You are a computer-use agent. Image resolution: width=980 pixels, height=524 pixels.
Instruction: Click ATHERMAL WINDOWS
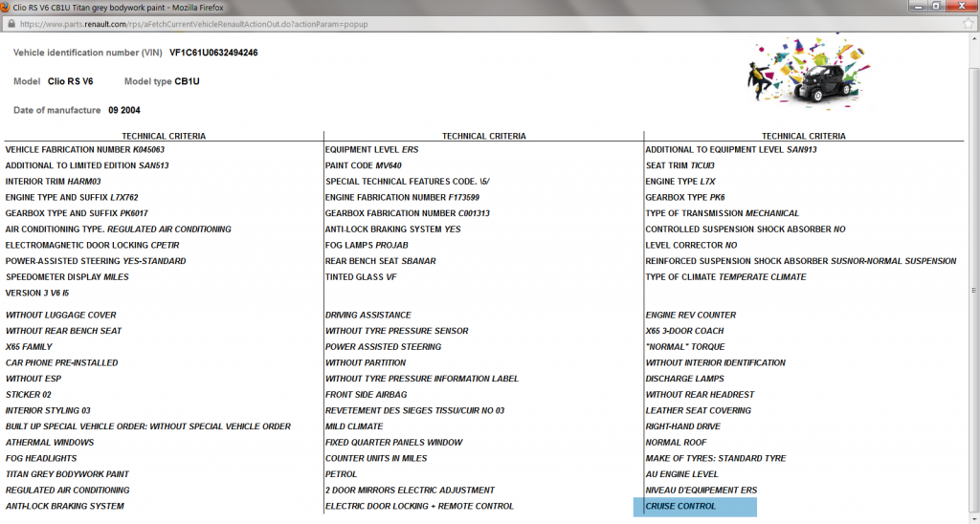click(50, 443)
